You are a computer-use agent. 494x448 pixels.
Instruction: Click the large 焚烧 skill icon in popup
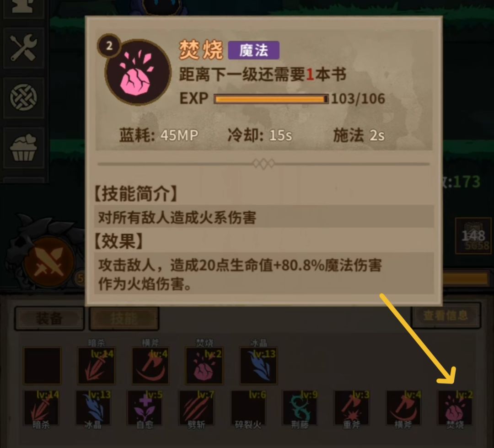[138, 72]
